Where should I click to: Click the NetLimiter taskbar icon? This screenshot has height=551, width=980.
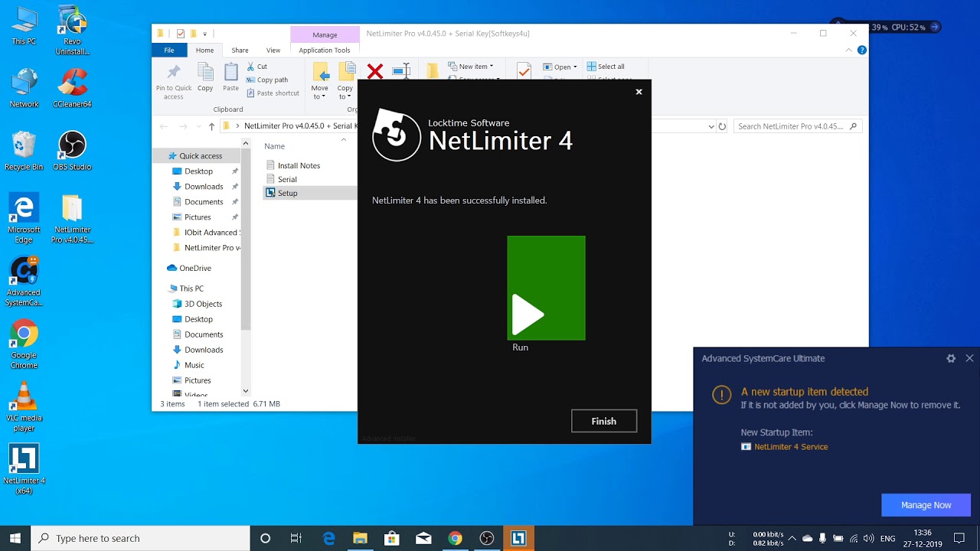point(518,539)
